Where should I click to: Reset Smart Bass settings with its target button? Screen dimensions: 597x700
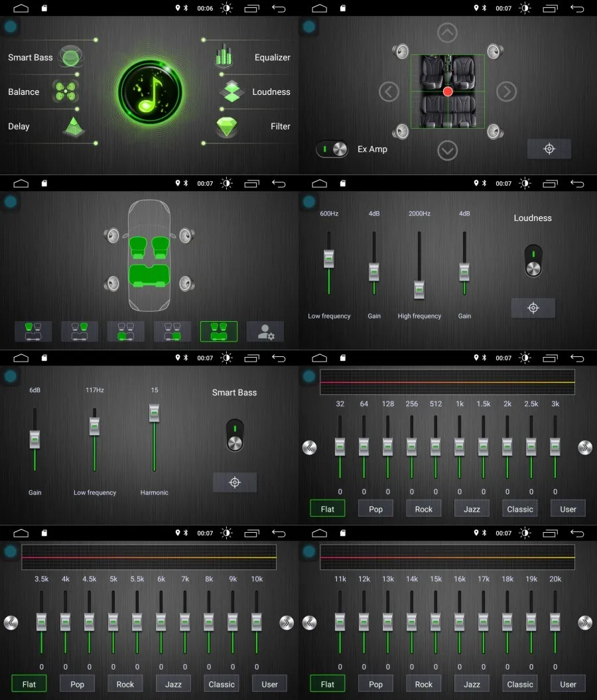coord(235,482)
